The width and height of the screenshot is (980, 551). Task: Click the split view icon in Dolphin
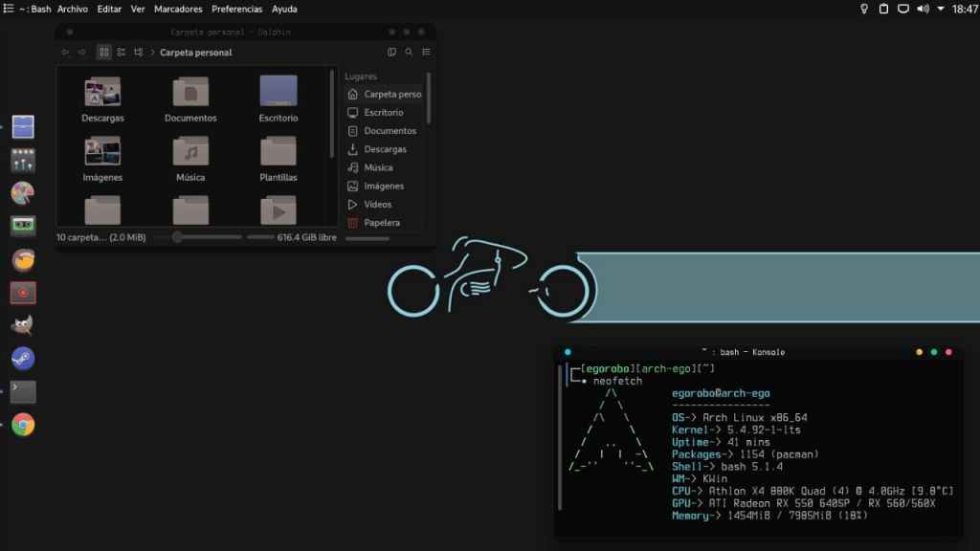click(x=391, y=53)
